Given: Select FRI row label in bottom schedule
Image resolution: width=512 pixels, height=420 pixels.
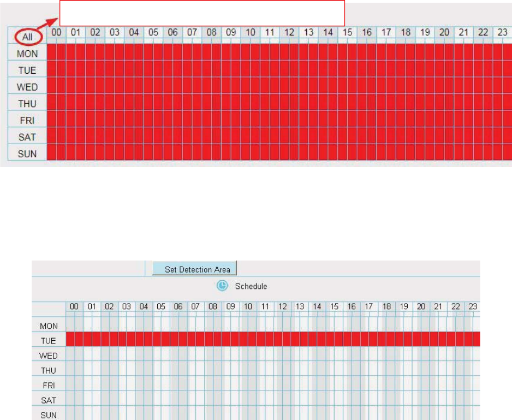Looking at the screenshot, I should click(49, 386).
